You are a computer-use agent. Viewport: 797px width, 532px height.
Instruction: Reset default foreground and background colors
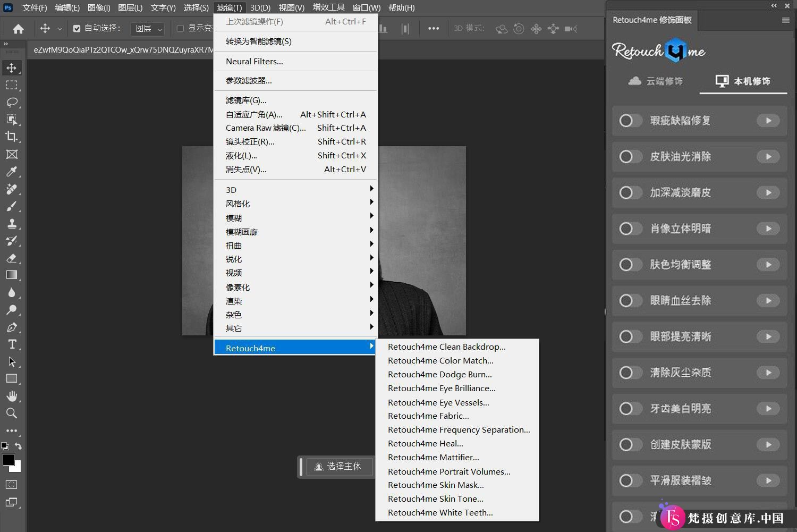click(x=5, y=446)
